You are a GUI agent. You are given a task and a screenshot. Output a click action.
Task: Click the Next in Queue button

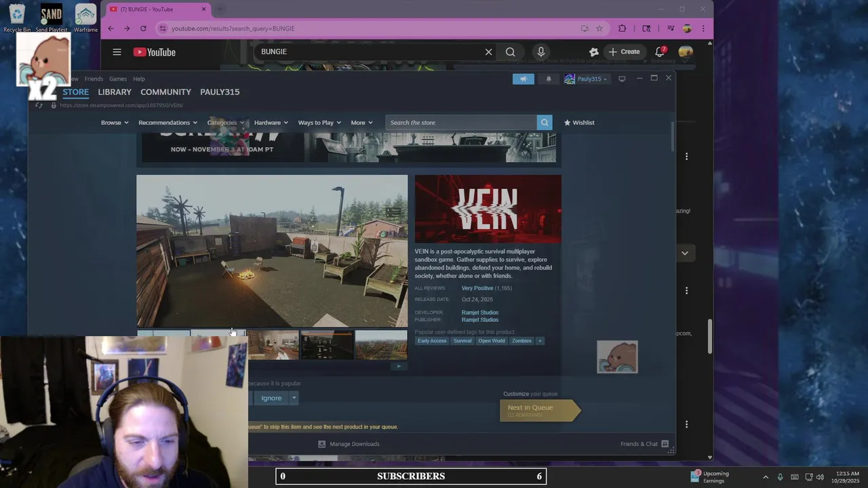(540, 410)
